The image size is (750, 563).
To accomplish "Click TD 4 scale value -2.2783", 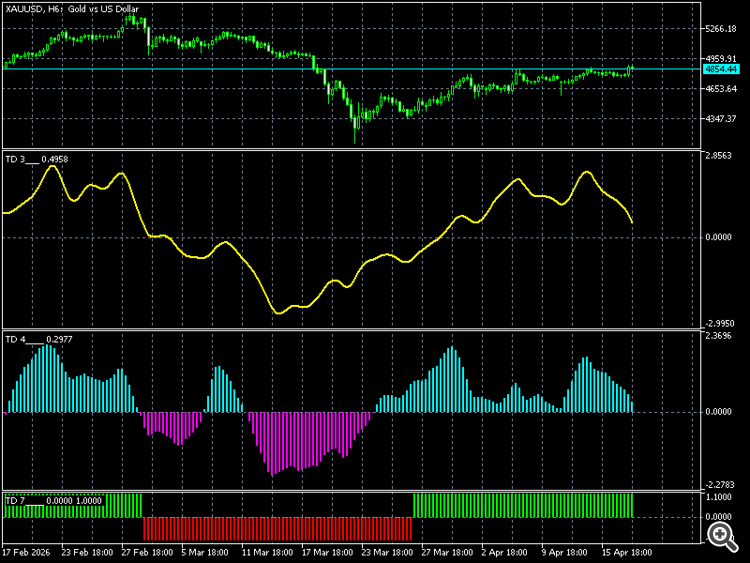I will (x=720, y=485).
